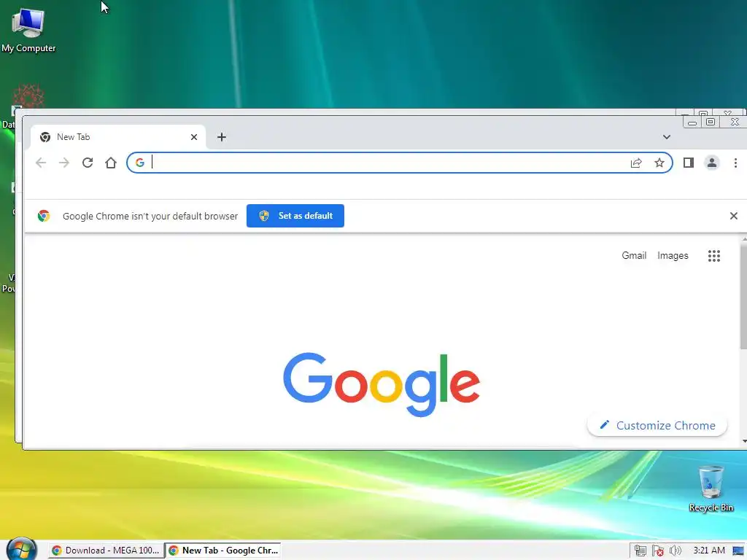Screen dimensions: 747x560
Task: Click the page vertical scrollbar thumb
Action: 743,296
